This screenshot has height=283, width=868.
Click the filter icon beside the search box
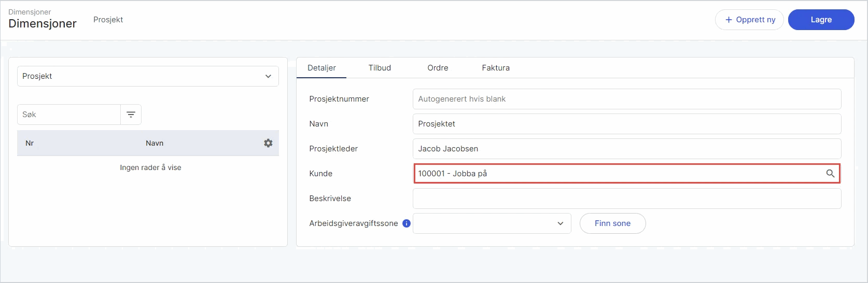tap(131, 115)
